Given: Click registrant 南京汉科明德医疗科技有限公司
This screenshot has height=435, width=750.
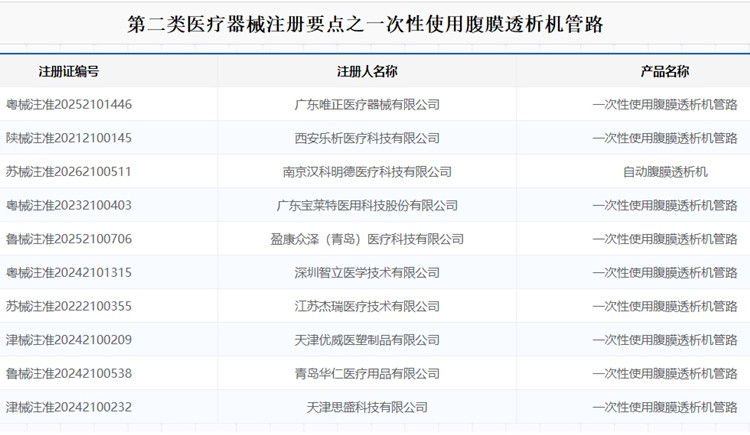Looking at the screenshot, I should coord(367,171).
